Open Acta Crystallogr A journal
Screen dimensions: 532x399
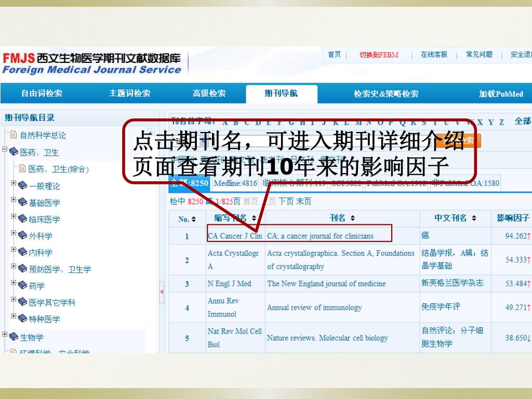coord(233,260)
